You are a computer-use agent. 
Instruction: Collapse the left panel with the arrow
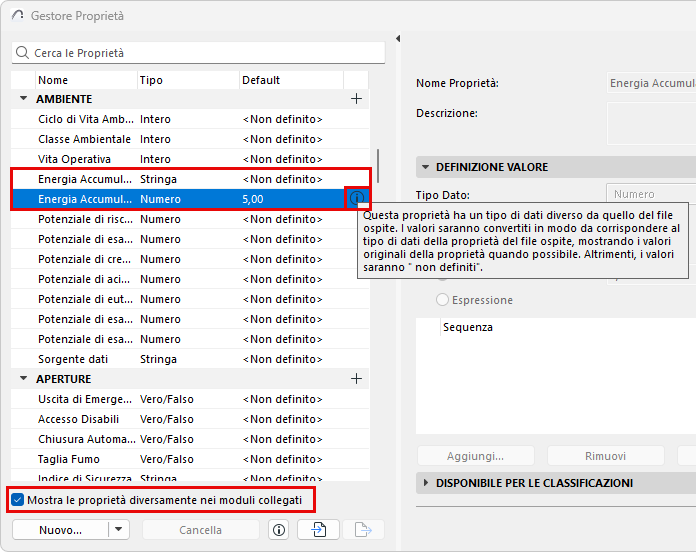(x=398, y=39)
